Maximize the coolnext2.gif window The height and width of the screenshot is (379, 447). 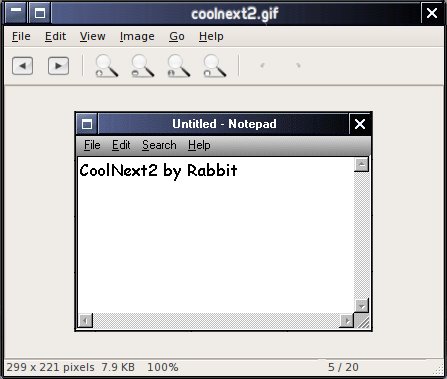point(40,13)
